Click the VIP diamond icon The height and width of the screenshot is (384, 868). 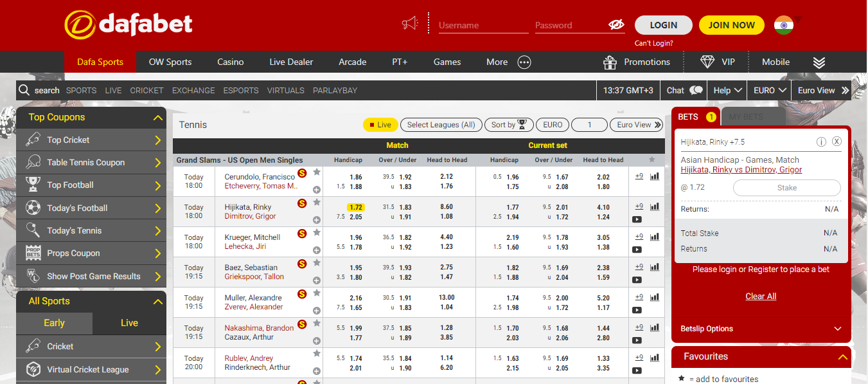707,62
